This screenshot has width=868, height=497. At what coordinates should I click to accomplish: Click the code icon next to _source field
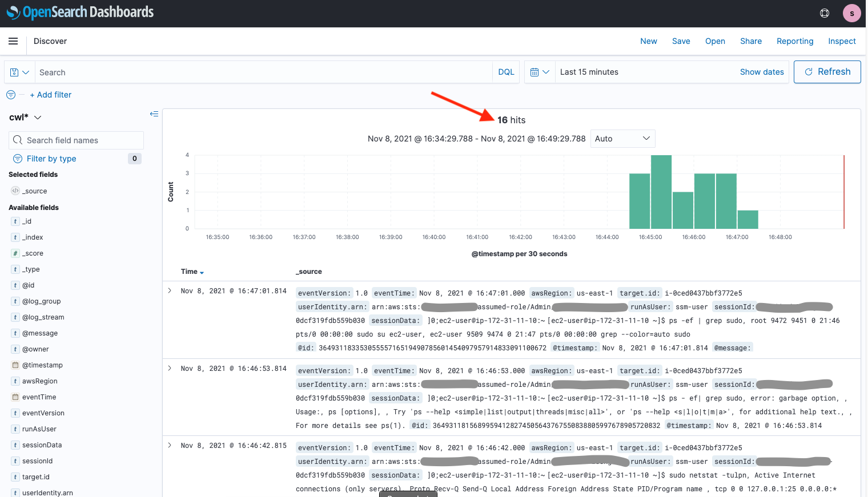[15, 191]
